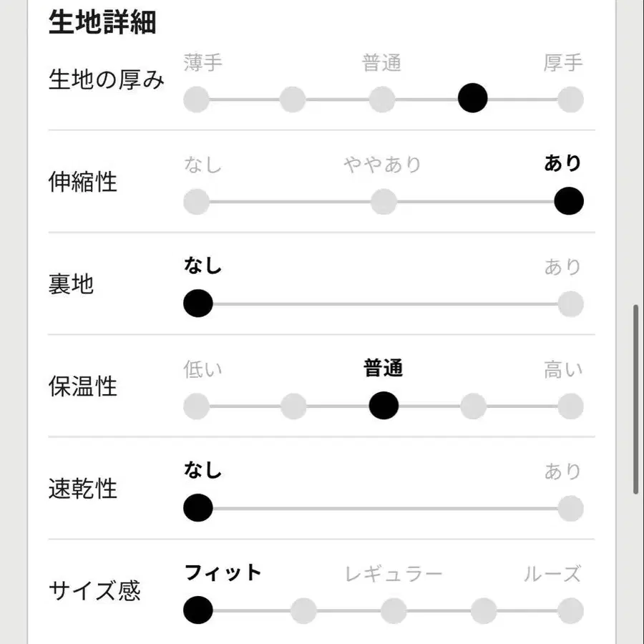The height and width of the screenshot is (644, 644).
Task: Set サイズ感 to the レギュラー dot
Action: coord(394,610)
